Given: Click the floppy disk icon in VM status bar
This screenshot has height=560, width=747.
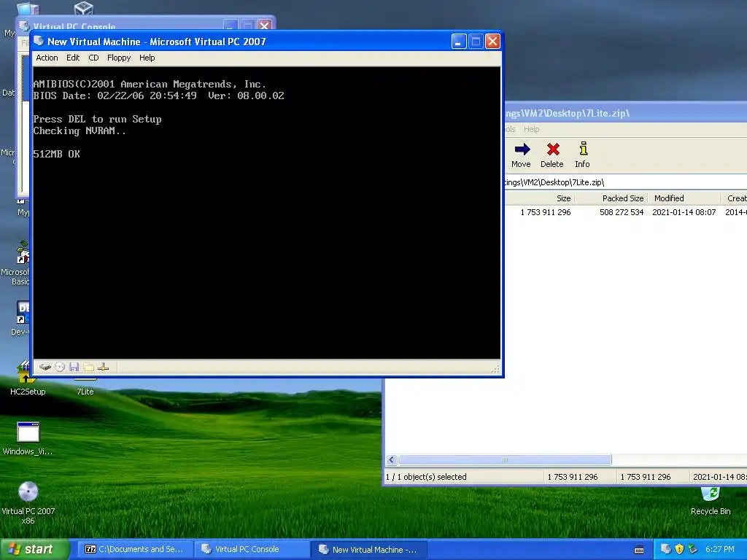Looking at the screenshot, I should 74,367.
